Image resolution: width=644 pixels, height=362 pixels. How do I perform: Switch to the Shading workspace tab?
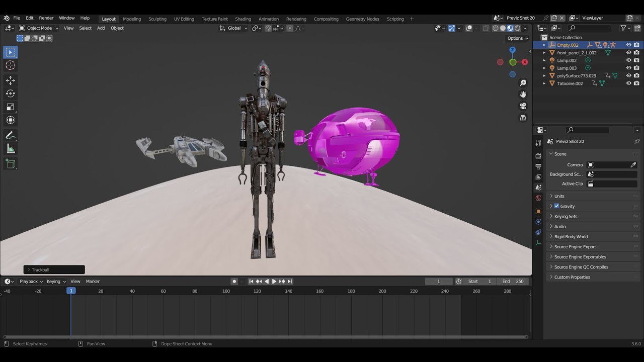point(243,19)
